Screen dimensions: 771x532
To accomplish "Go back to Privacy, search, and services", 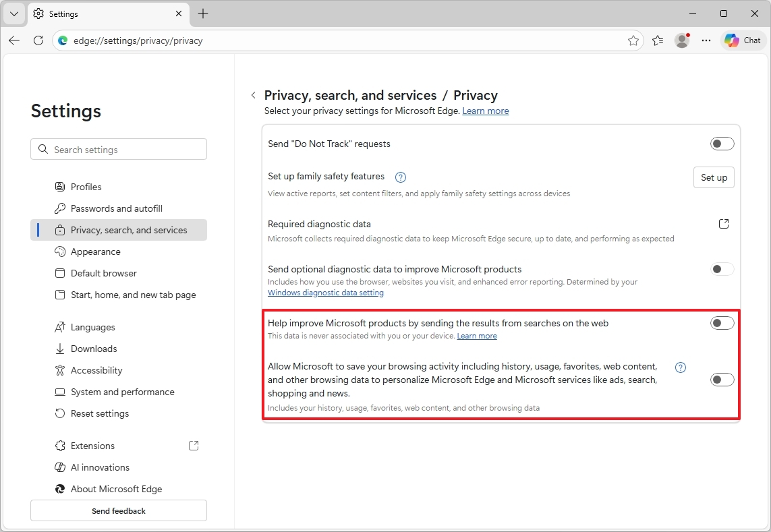I will pos(254,95).
